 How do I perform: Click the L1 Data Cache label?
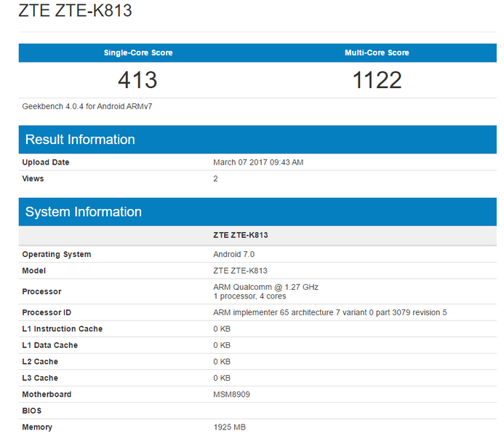point(50,345)
